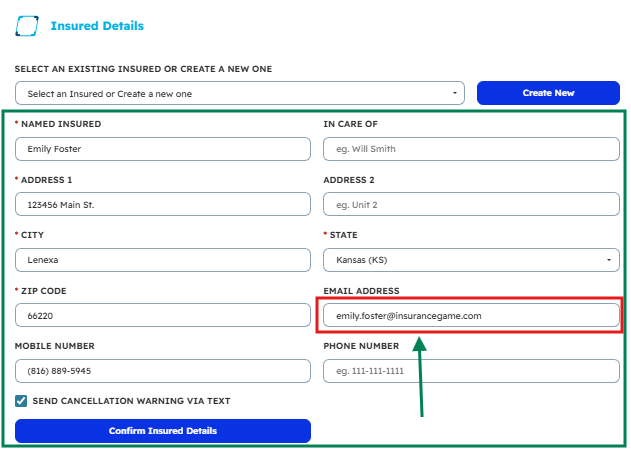Uncheck Send Cancellation Warning via Text checkbox
Image resolution: width=631 pixels, height=451 pixels.
[x=21, y=401]
